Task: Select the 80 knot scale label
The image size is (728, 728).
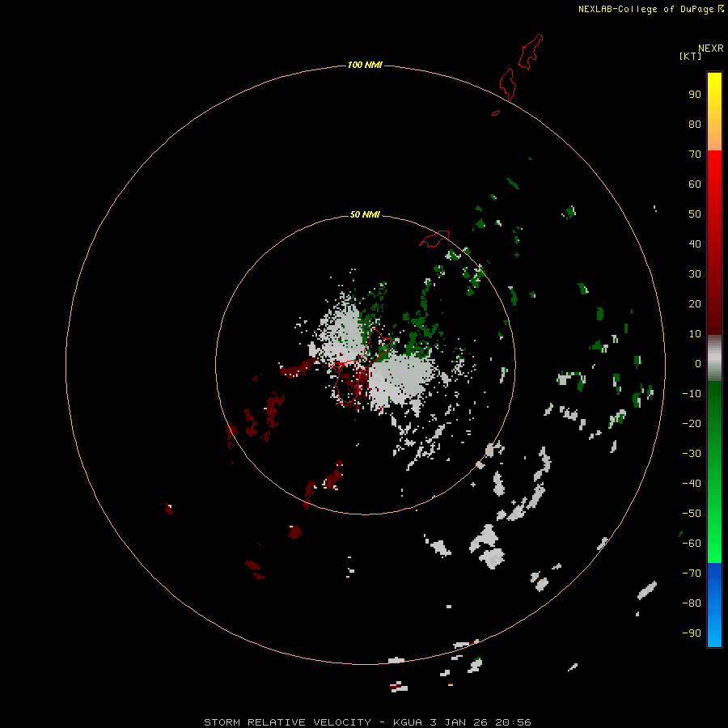Action: (695, 124)
